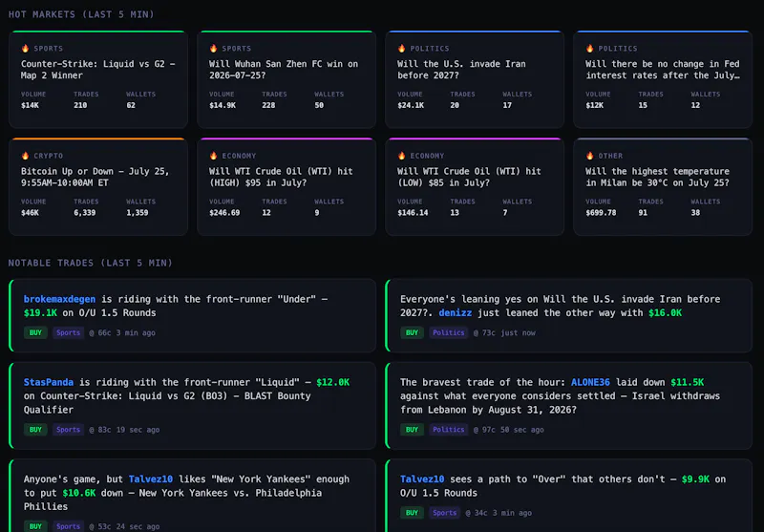This screenshot has height=532, width=764.
Task: Open Counter-Strike: Liquid vs G2 Map 2 market
Action: [98, 79]
